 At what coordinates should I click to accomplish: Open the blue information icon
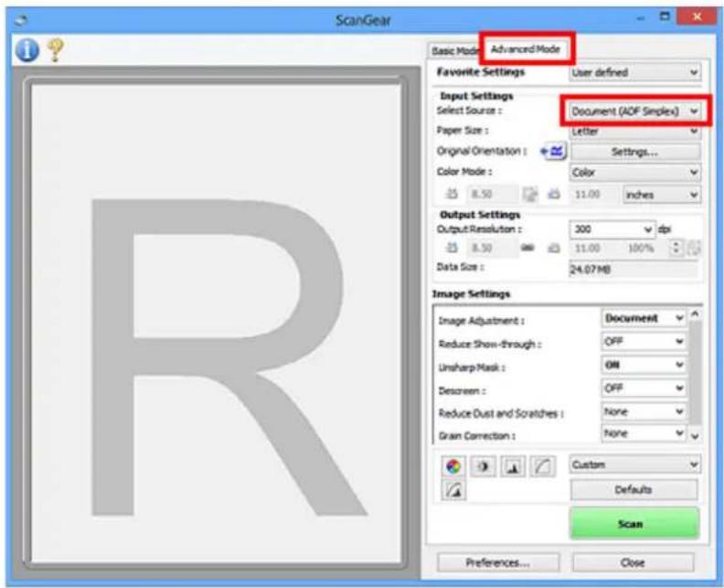tap(27, 50)
